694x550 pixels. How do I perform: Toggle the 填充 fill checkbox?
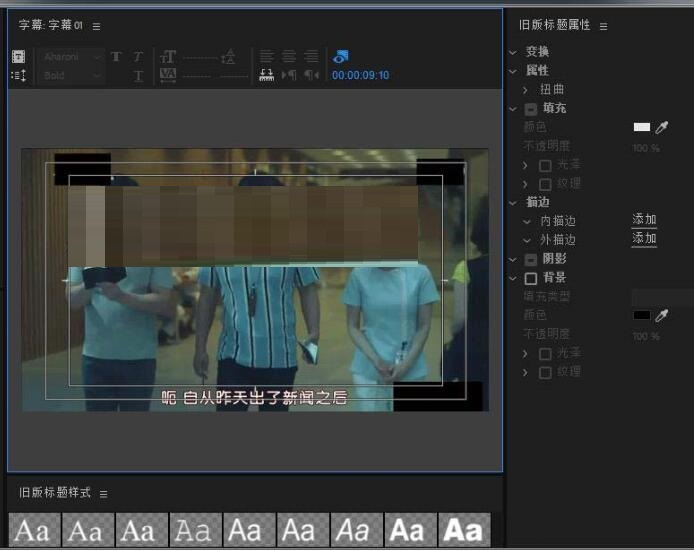[531, 108]
